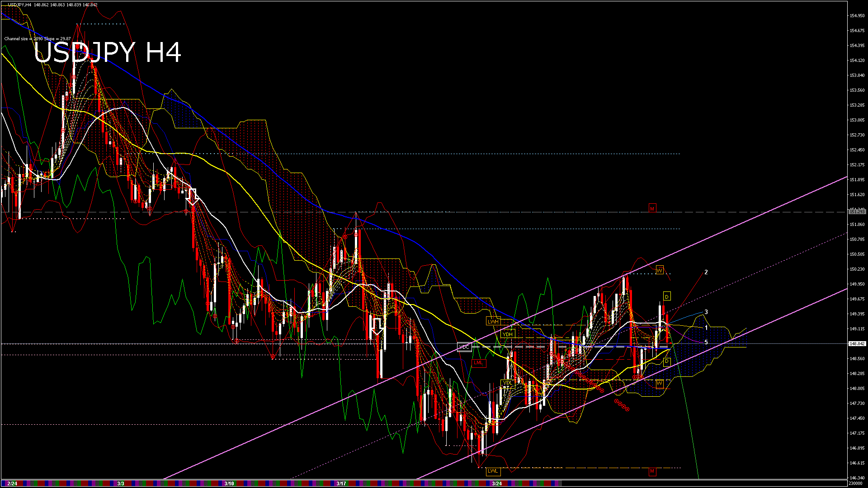Image resolution: width=868 pixels, height=488 pixels.
Task: Click the Channel size and Slope readout
Action: point(38,39)
